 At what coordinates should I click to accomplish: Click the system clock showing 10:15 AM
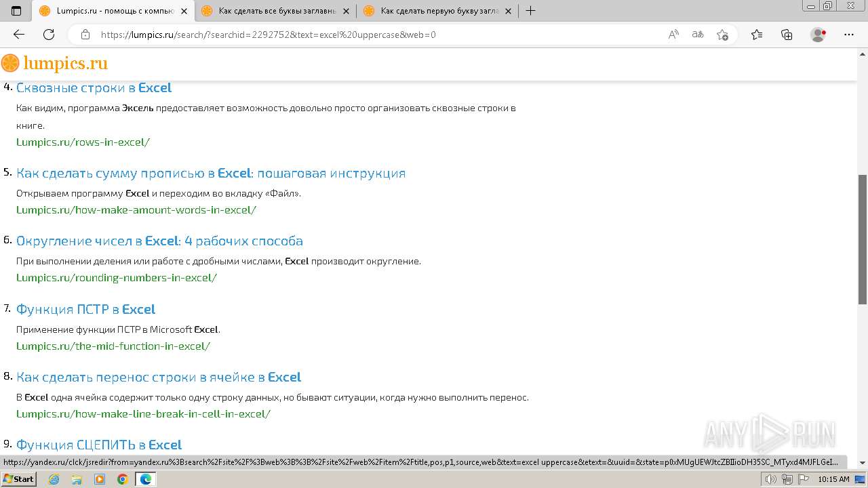(833, 479)
